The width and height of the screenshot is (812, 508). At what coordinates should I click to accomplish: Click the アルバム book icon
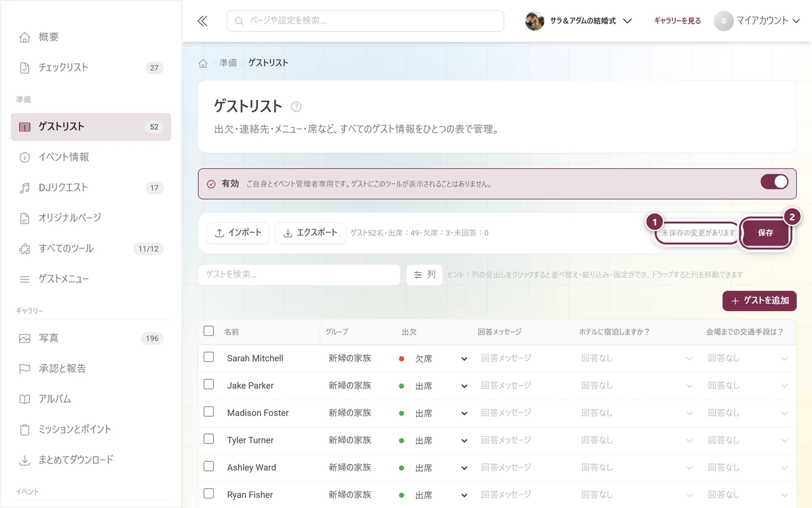[x=25, y=400]
